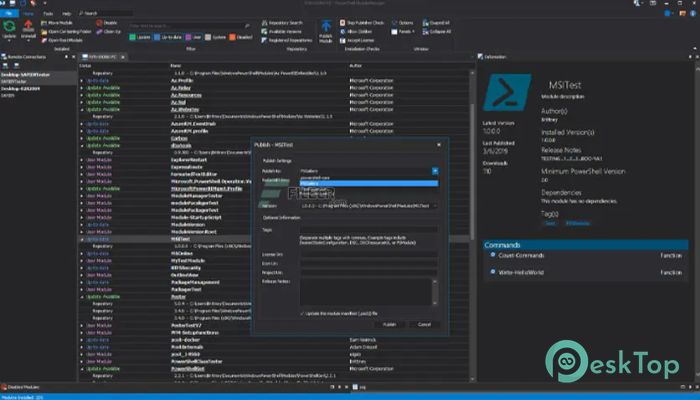The image size is (700, 400).
Task: Click the PowerShell module logo in Information panel
Action: click(x=507, y=92)
